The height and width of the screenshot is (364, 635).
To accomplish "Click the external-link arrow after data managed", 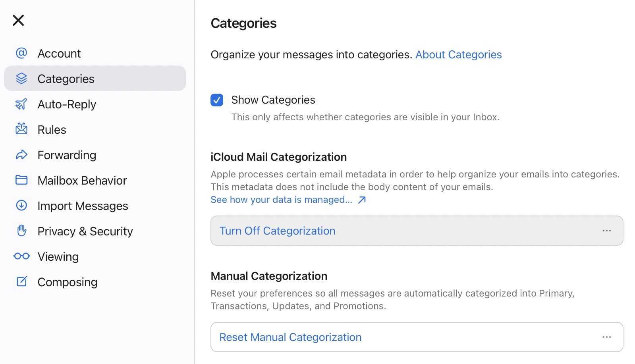I will point(362,200).
